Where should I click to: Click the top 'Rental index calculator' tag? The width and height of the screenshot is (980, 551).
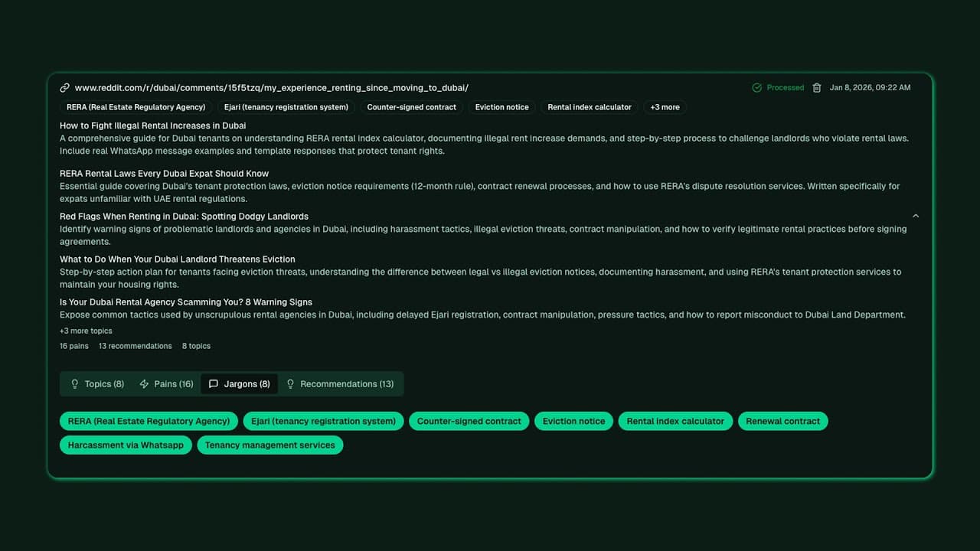[x=590, y=107]
